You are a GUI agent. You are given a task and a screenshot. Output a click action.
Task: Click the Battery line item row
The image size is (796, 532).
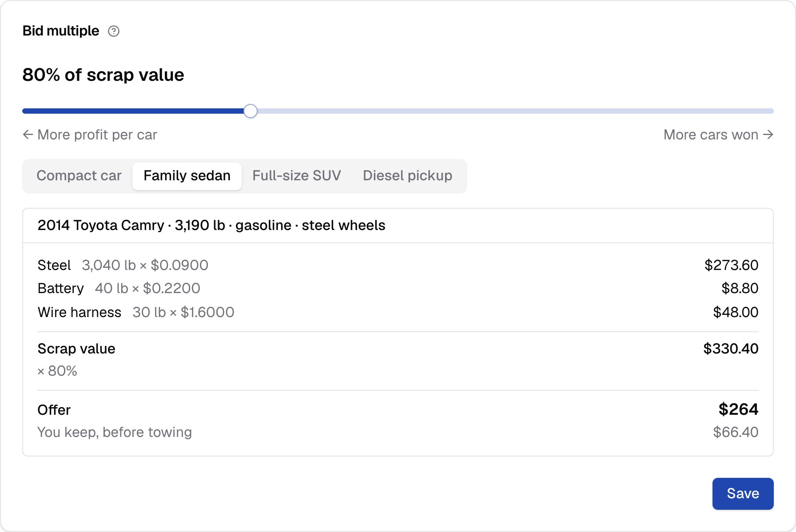pyautogui.click(x=398, y=288)
